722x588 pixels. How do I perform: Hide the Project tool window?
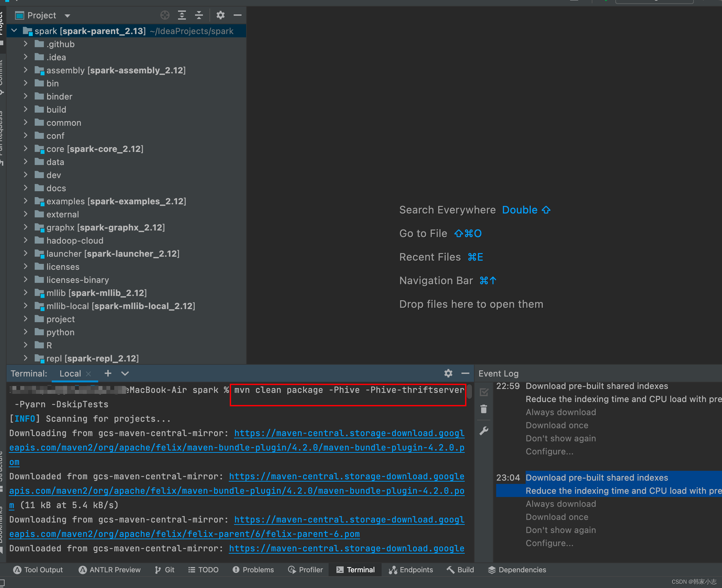238,15
